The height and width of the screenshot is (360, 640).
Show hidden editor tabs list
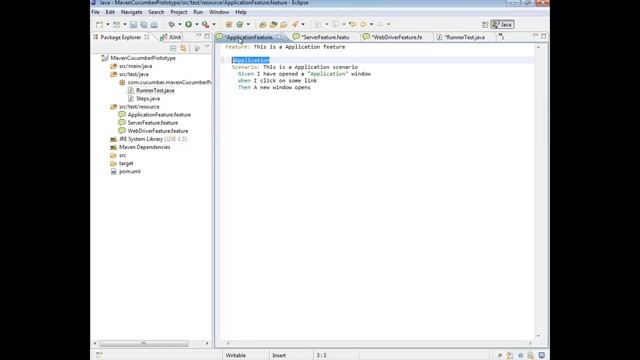pos(501,37)
